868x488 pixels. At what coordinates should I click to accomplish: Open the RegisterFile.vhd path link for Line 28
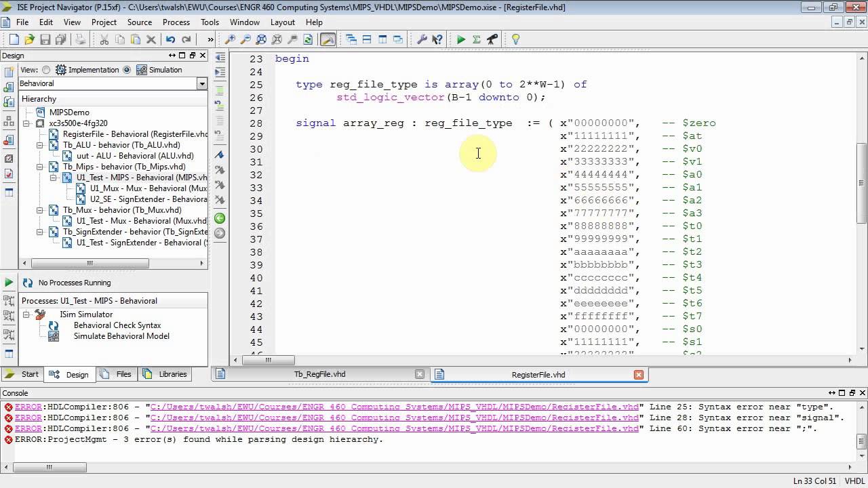click(395, 418)
